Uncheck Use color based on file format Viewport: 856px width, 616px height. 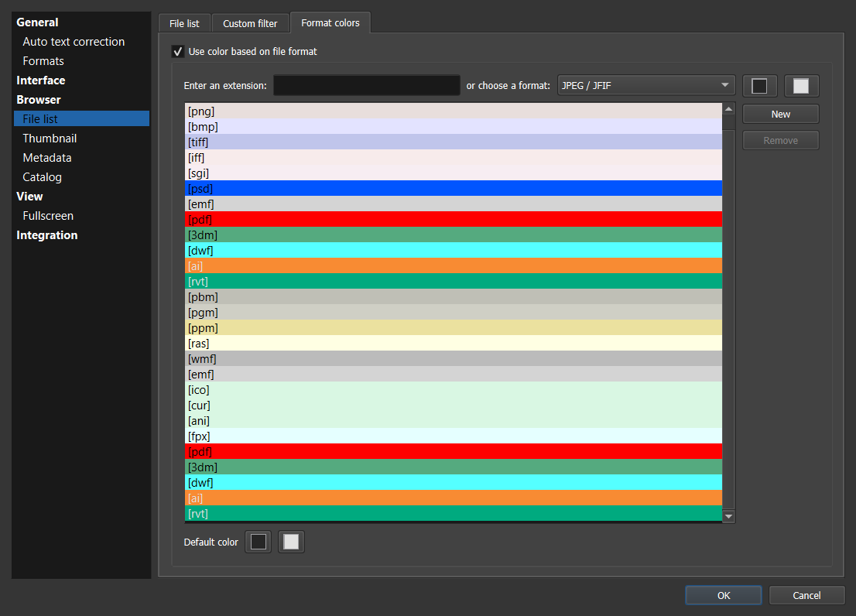[178, 52]
